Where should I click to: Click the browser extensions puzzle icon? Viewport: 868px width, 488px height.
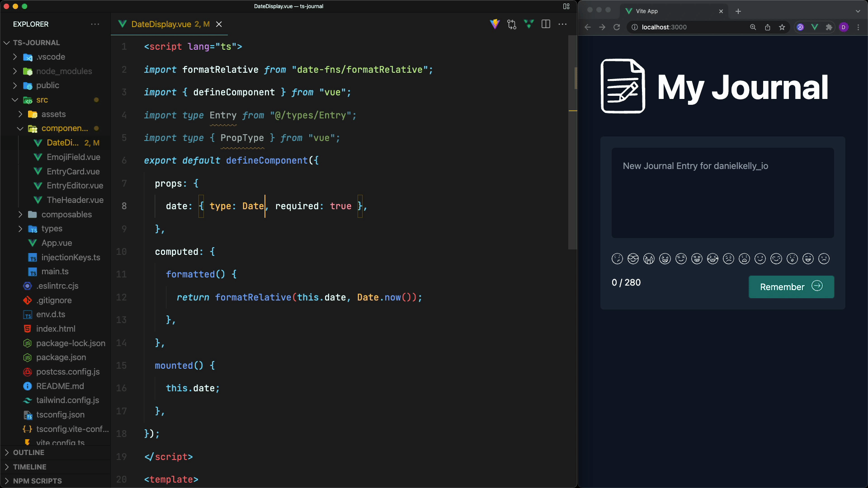click(829, 27)
